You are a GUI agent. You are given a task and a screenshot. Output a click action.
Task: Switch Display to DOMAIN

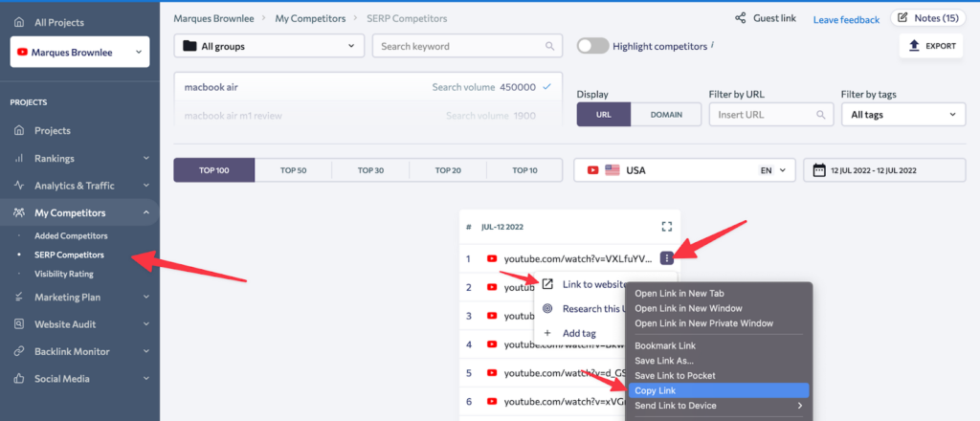coord(666,115)
